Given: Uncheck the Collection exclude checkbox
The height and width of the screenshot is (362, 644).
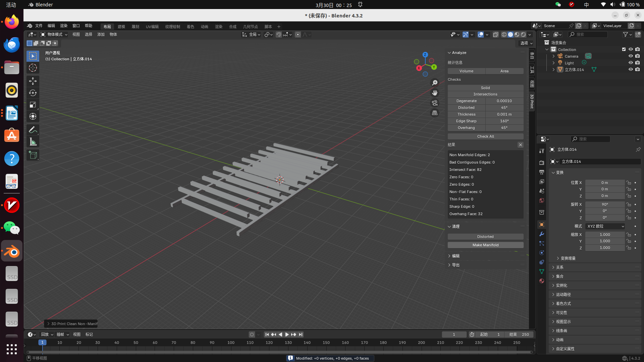Looking at the screenshot, I should tap(624, 49).
